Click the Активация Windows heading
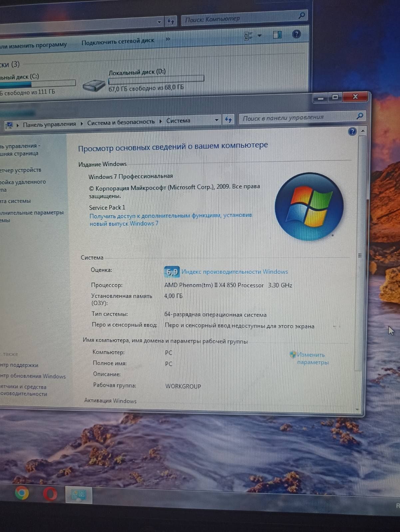This screenshot has height=532, width=400. (x=110, y=401)
